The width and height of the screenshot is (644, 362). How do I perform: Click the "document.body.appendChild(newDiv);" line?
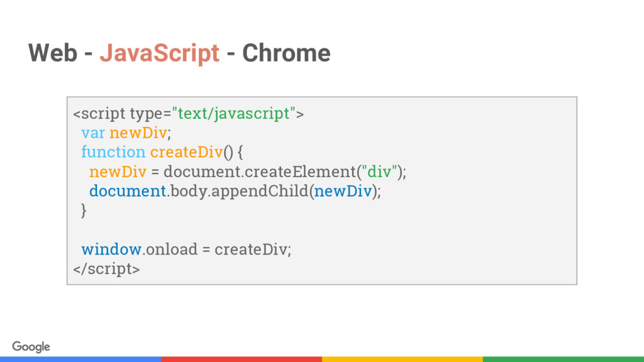point(235,191)
